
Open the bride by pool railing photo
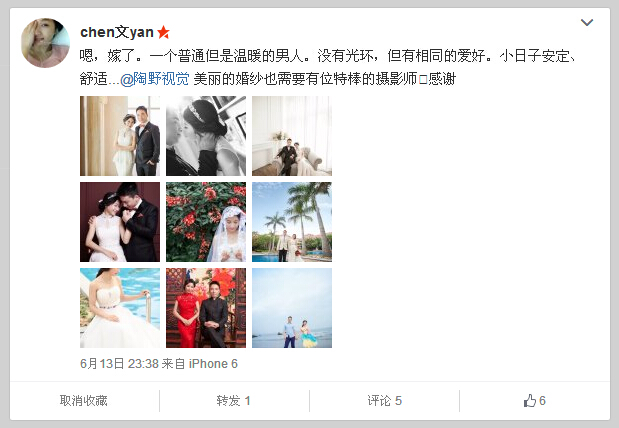click(x=120, y=308)
